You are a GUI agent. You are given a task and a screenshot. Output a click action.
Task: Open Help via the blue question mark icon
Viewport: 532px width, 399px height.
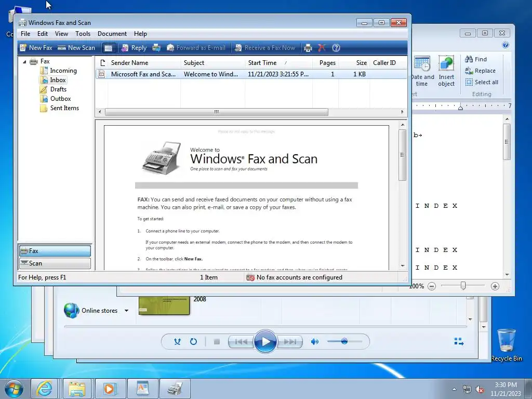pyautogui.click(x=336, y=48)
